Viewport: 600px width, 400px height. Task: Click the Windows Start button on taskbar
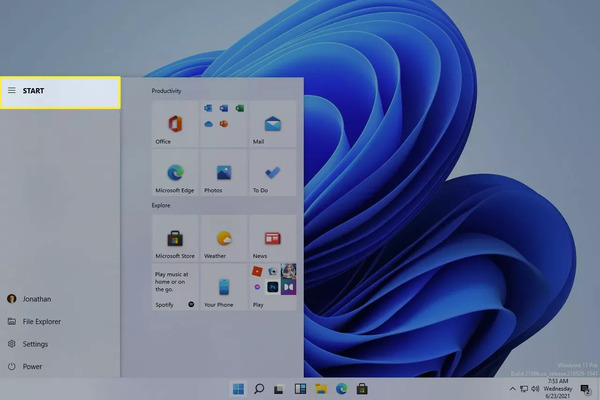coord(238,389)
